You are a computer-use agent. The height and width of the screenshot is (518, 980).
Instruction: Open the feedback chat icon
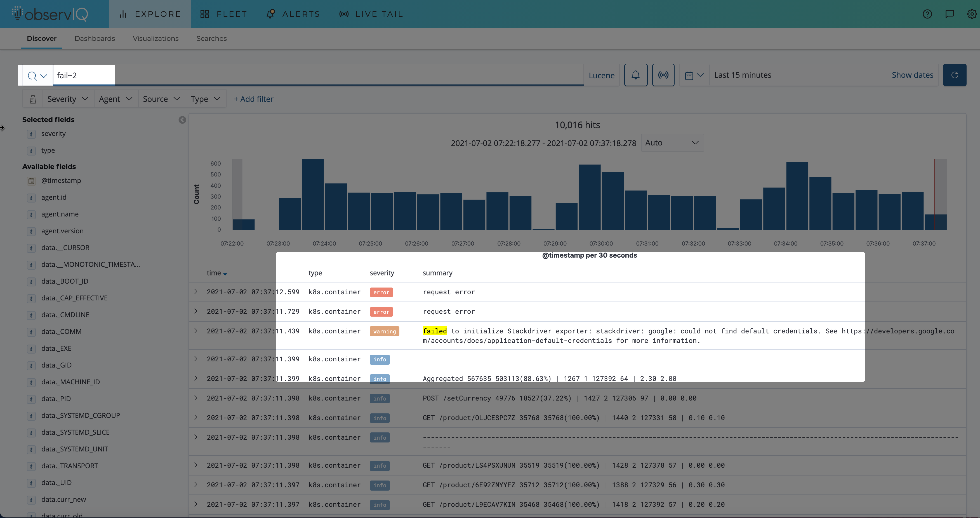click(950, 14)
